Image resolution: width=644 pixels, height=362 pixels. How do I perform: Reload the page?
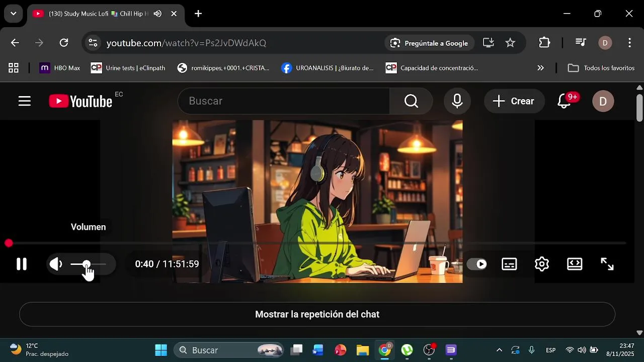pos(64,43)
